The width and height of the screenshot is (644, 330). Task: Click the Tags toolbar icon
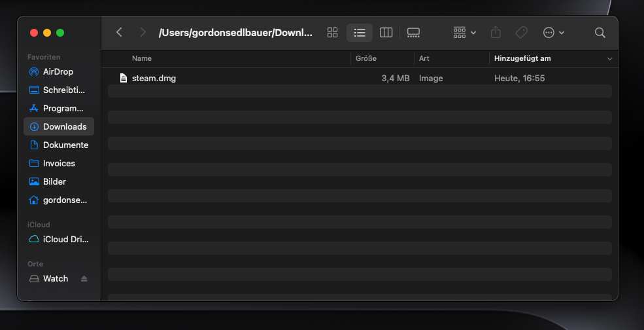click(521, 33)
